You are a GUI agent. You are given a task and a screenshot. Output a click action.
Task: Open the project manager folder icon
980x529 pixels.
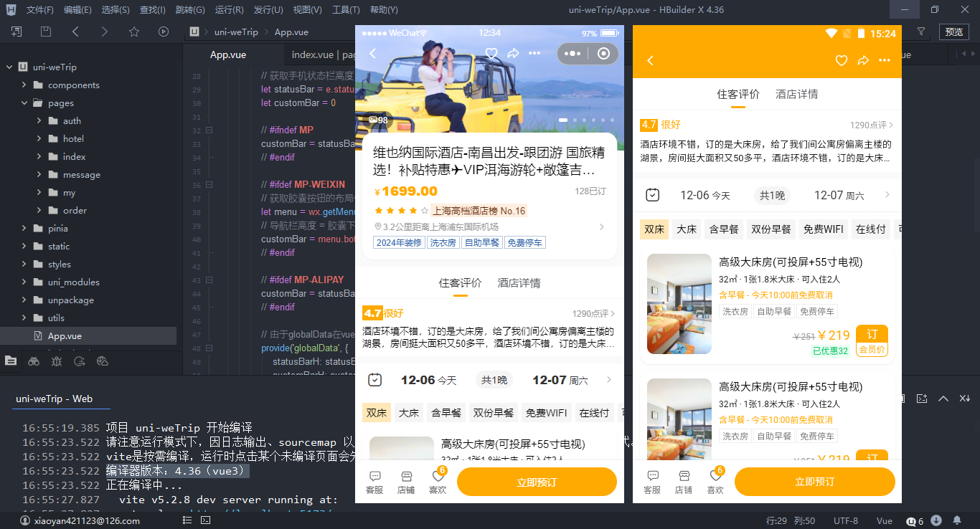[11, 361]
